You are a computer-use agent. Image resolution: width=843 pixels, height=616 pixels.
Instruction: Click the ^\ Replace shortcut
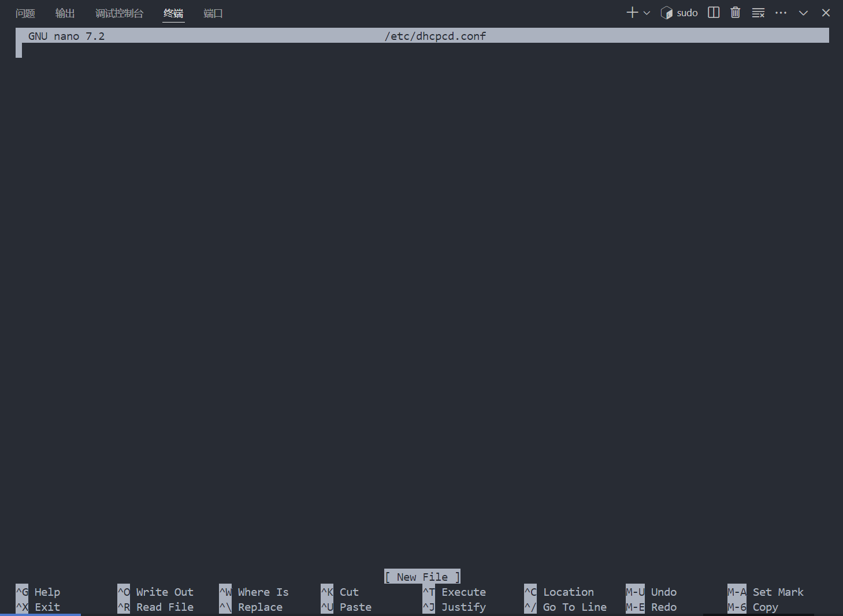coord(251,607)
